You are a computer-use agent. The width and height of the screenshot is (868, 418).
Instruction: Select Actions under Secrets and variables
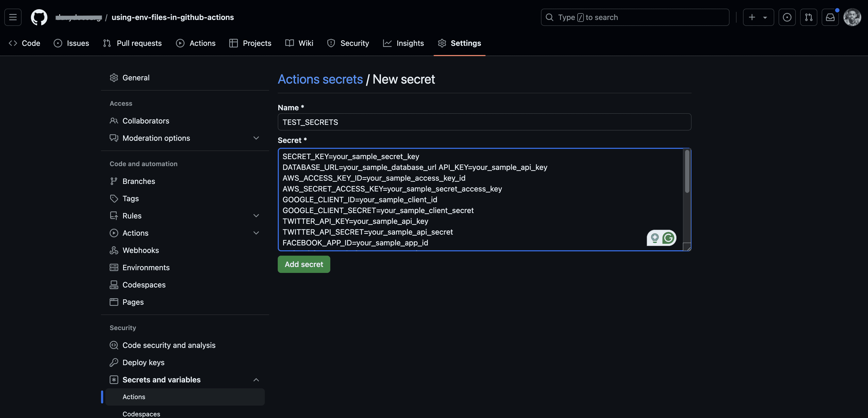tap(185, 397)
